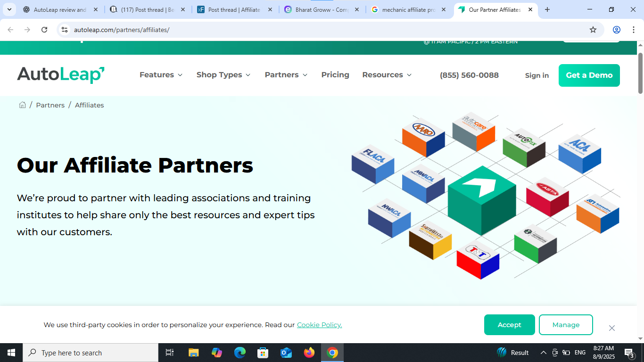This screenshot has width=644, height=362.
Task: Open Microsoft Store from taskbar
Action: pyautogui.click(x=263, y=353)
